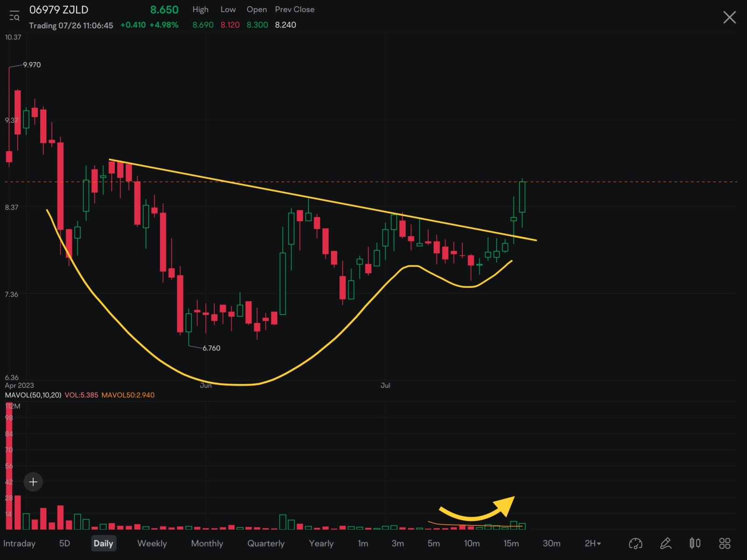
Task: Select the Intraday timeframe tab
Action: (19, 543)
